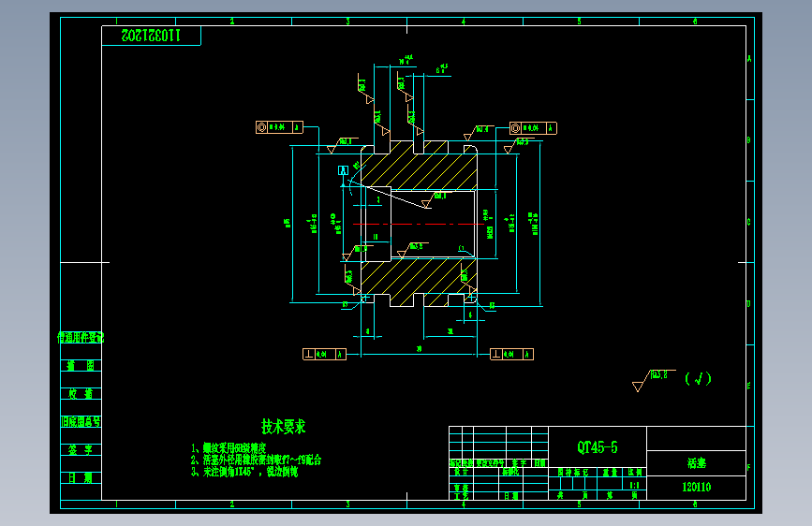The width and height of the screenshot is (812, 526).
Task: Click the red horizontal centerline
Action: click(x=419, y=225)
